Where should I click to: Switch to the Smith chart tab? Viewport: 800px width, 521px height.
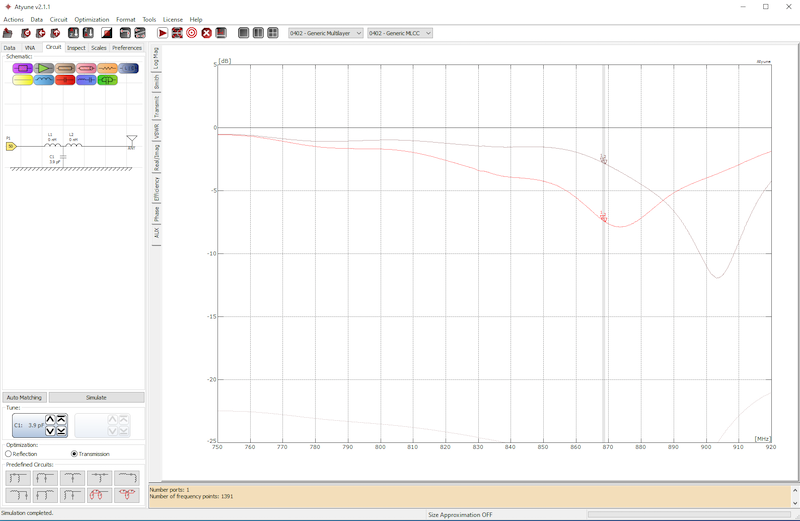click(156, 81)
